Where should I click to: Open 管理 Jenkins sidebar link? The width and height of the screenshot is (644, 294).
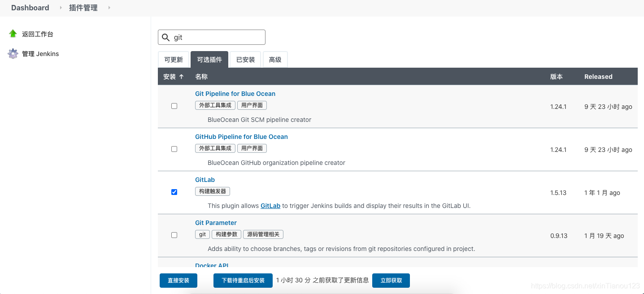tap(40, 54)
